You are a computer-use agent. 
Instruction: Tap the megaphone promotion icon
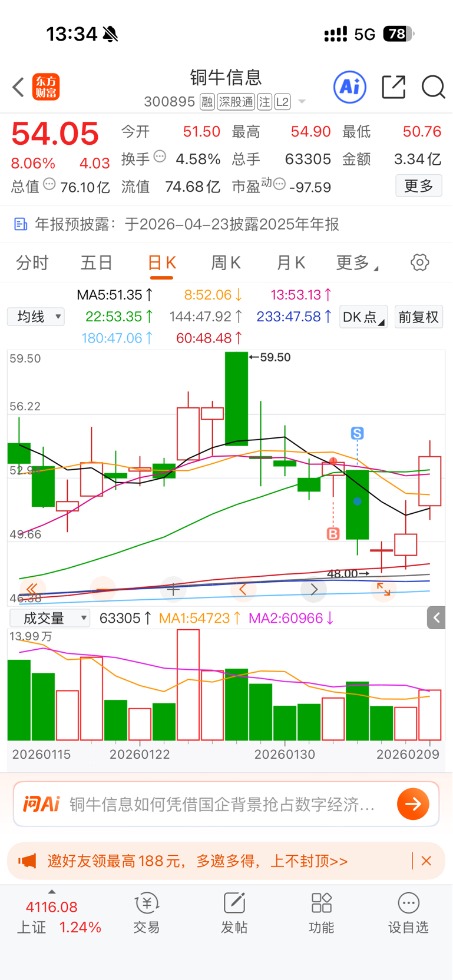click(27, 861)
